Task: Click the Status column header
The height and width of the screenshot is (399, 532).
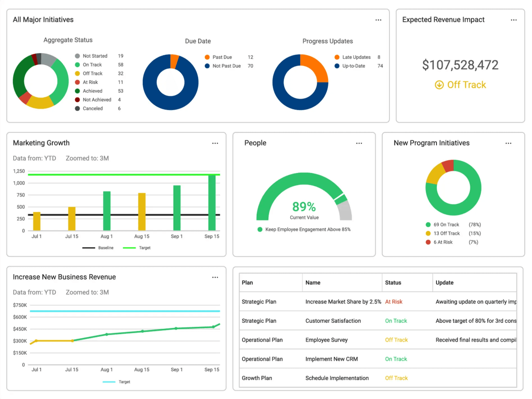Action: click(x=393, y=283)
